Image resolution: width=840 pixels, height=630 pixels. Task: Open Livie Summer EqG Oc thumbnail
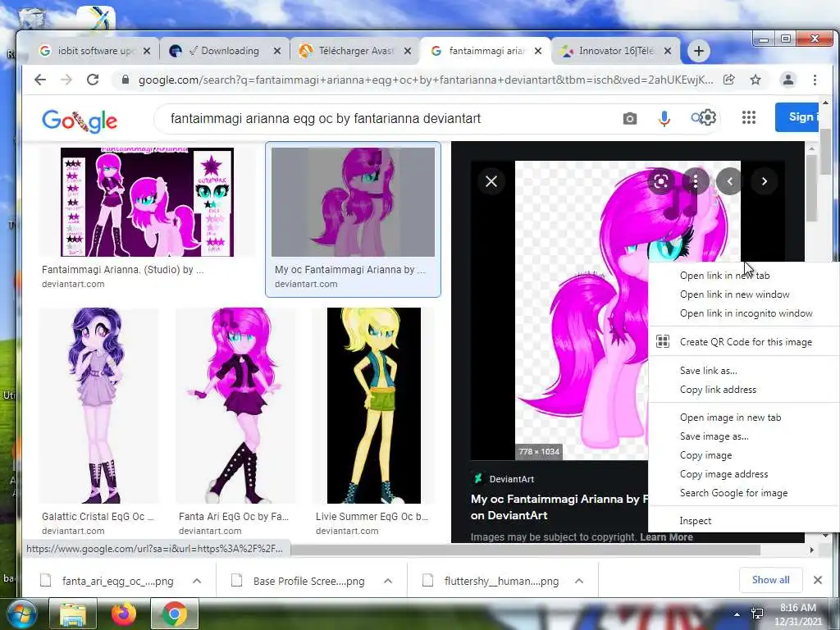pyautogui.click(x=374, y=405)
